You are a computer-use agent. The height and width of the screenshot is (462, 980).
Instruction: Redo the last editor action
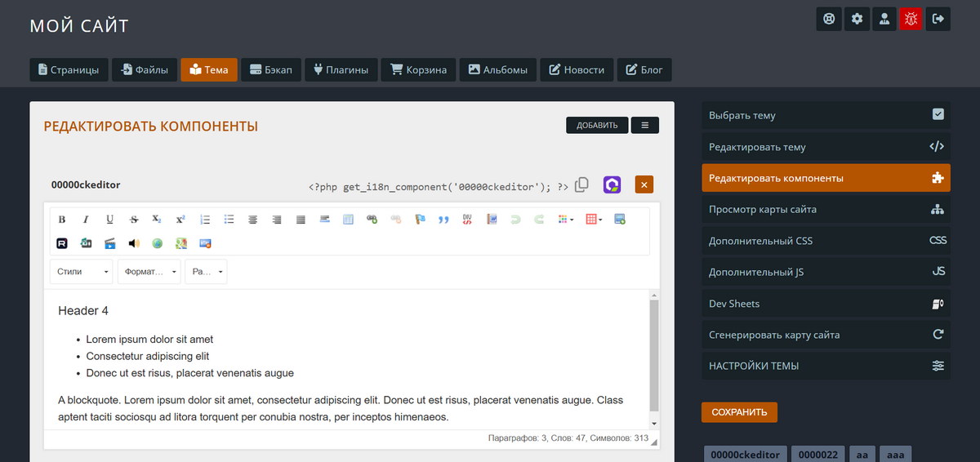click(539, 220)
